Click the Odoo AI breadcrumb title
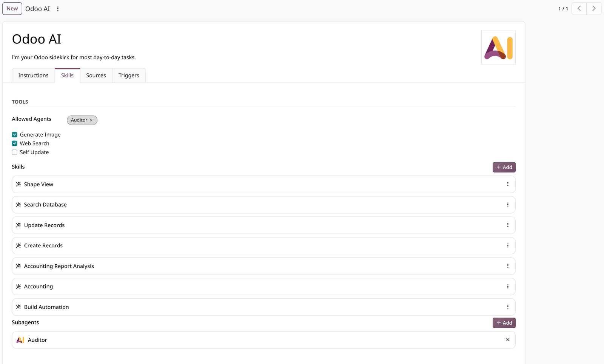The height and width of the screenshot is (364, 604). coord(37,9)
